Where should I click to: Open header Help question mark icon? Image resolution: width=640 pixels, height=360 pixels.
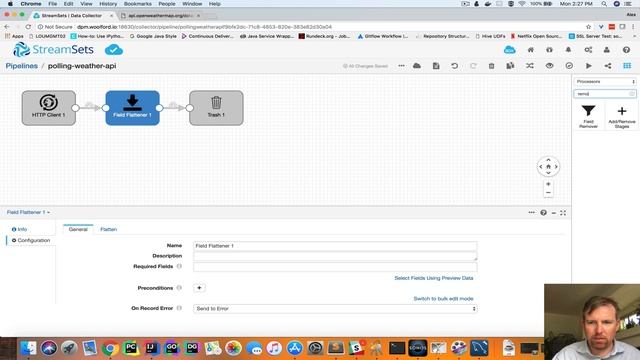tap(626, 50)
